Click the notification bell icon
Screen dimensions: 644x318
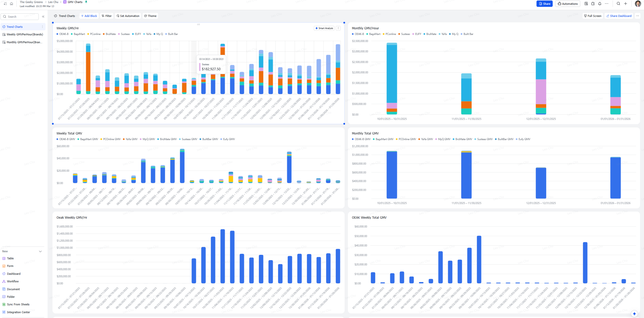point(600,4)
